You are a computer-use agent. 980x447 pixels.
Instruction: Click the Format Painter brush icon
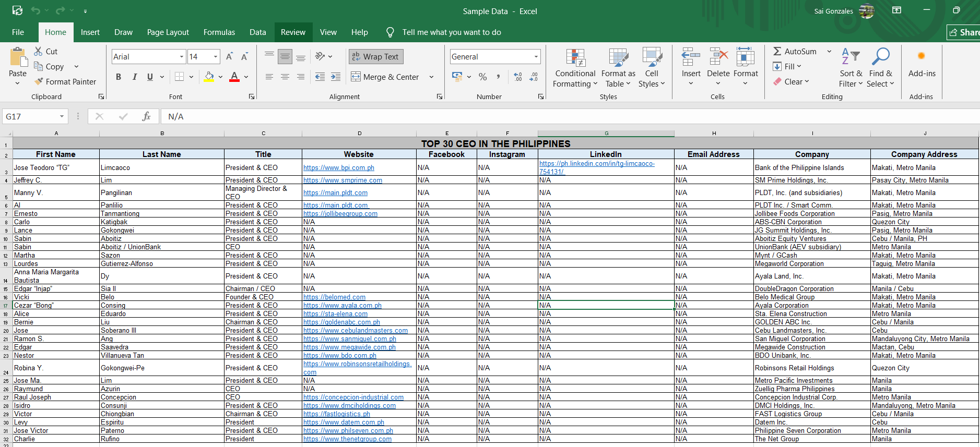[x=39, y=82]
